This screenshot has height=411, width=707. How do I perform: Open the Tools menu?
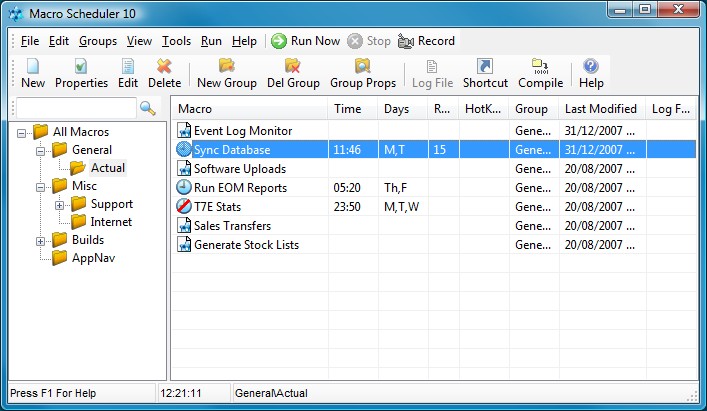click(x=176, y=41)
